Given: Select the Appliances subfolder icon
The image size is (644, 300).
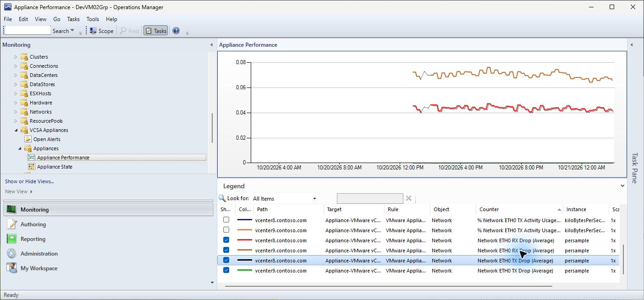Looking at the screenshot, I should [28, 148].
